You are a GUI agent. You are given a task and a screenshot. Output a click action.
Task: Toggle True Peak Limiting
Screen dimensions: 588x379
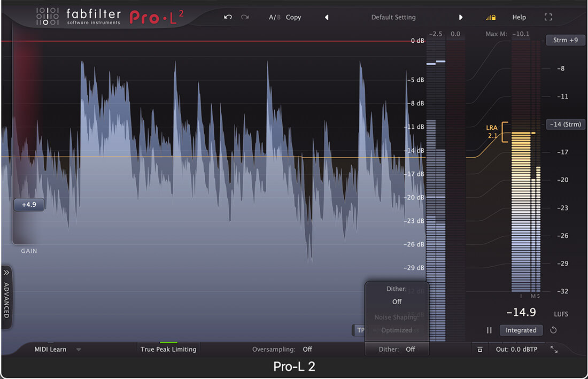168,349
